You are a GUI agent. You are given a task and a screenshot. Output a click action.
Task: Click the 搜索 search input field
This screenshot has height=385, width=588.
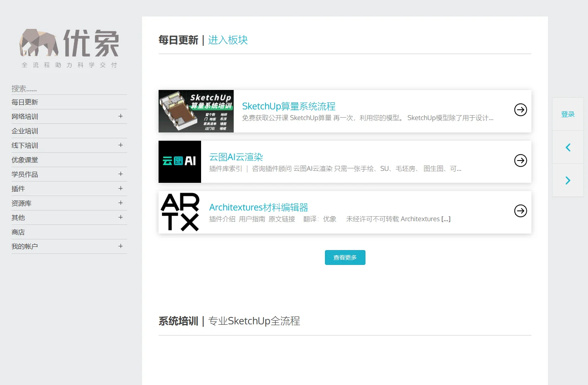(69, 88)
